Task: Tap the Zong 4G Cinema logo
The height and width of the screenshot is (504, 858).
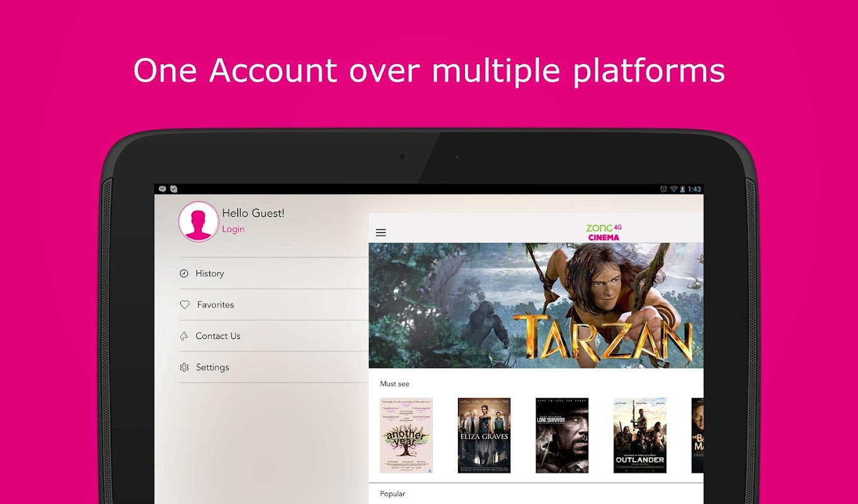Action: click(x=603, y=232)
